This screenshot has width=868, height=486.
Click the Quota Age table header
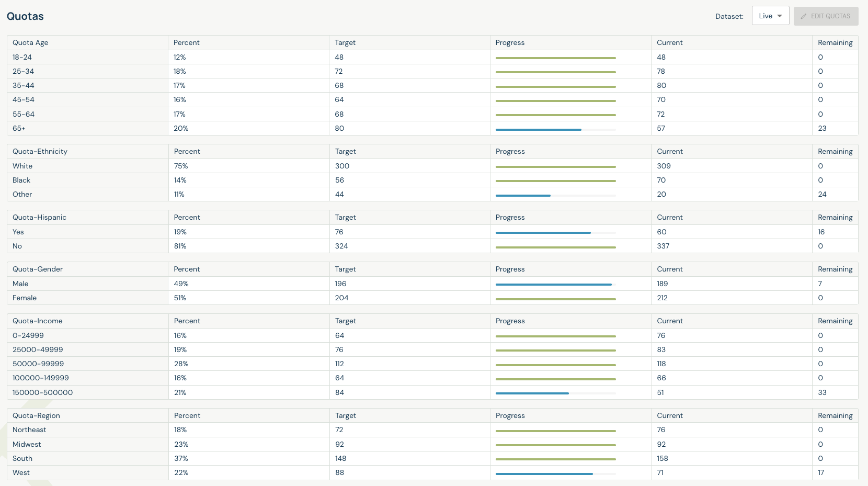coord(30,43)
